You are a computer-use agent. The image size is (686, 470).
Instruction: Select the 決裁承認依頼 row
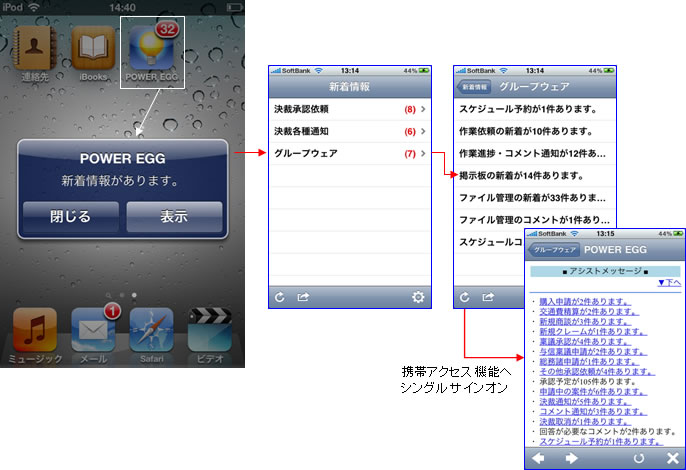tap(350, 109)
